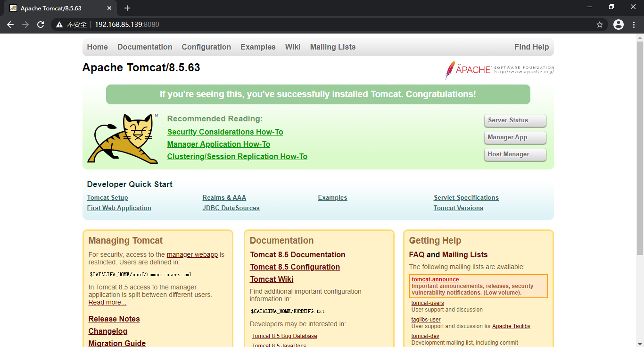Open the taglibs-user mailing list link

click(426, 320)
